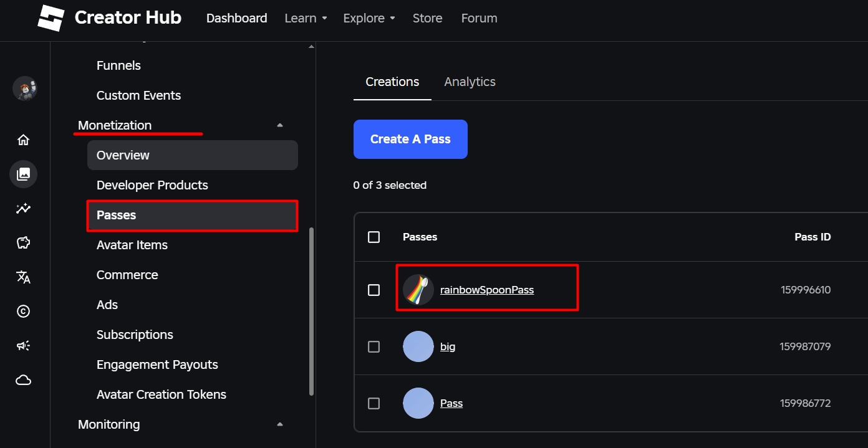Select Developer Products in sidebar
This screenshot has height=448, width=868.
click(x=152, y=185)
